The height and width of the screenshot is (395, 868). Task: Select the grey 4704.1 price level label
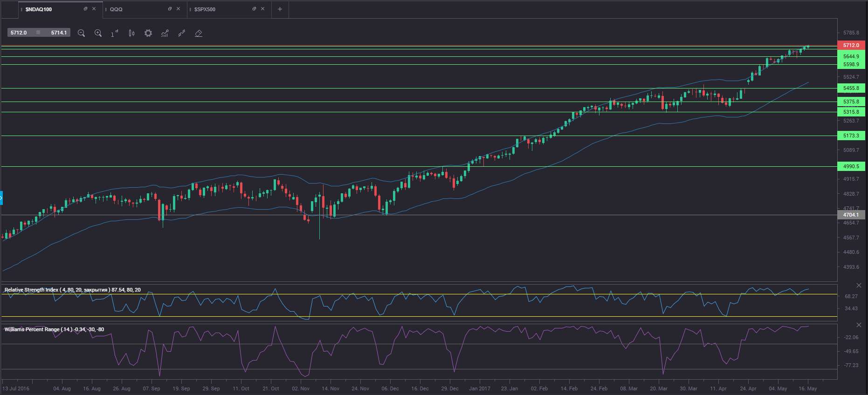tap(851, 215)
